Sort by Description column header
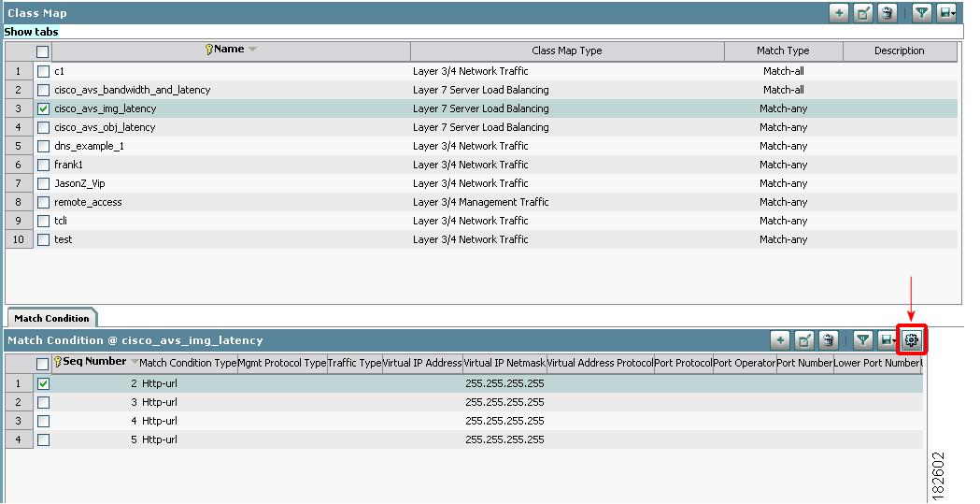Image resolution: width=980 pixels, height=504 pixels. pos(900,51)
